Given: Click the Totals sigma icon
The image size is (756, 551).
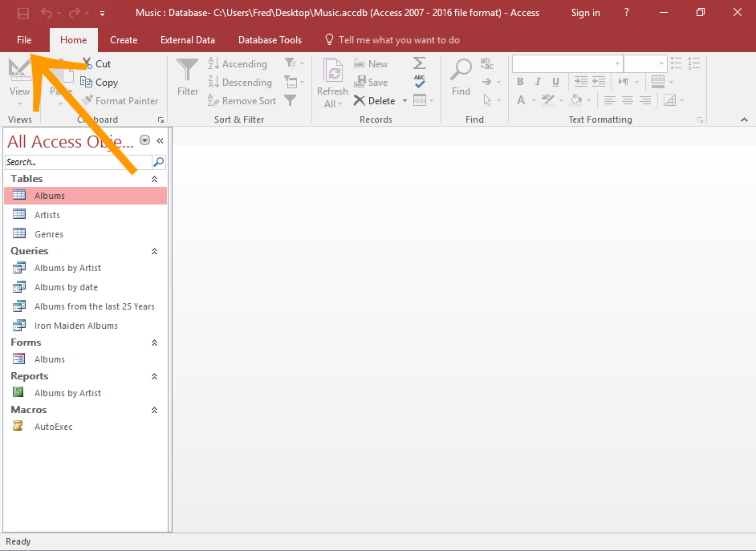Looking at the screenshot, I should click(419, 63).
